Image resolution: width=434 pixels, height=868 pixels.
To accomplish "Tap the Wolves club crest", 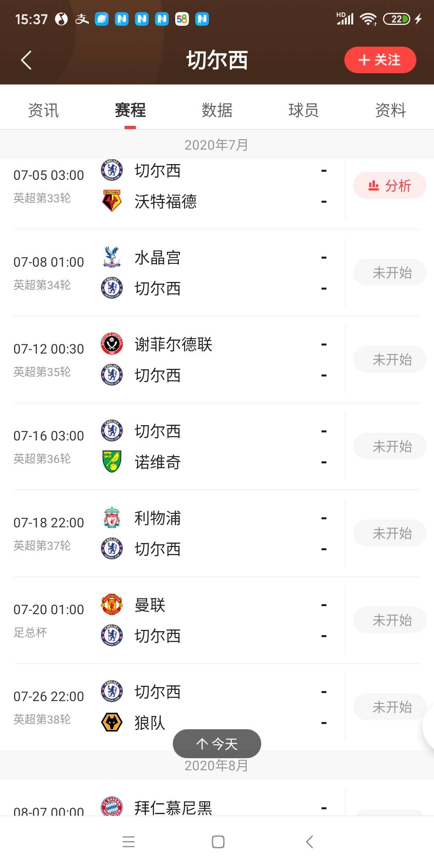I will [x=112, y=722].
